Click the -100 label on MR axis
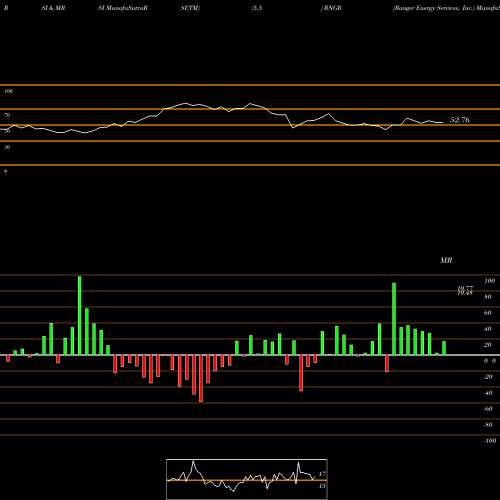 tap(490, 441)
